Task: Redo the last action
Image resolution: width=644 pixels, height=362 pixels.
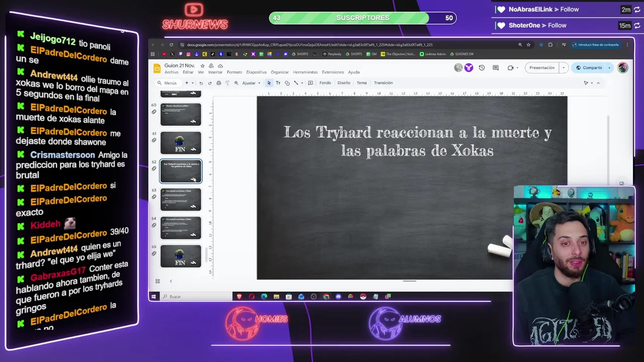Action: [210, 83]
